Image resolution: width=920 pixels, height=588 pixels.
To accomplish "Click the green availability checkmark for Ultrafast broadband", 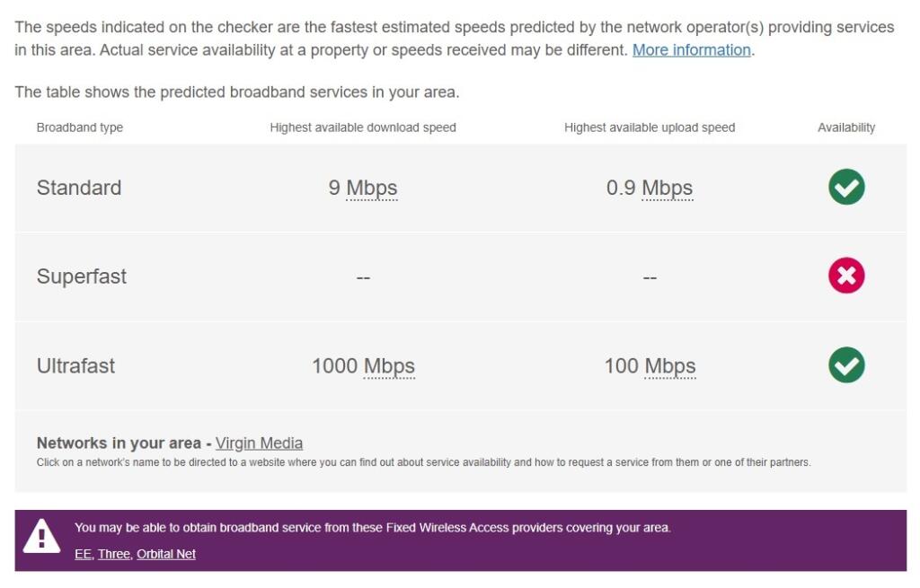I will pos(845,365).
